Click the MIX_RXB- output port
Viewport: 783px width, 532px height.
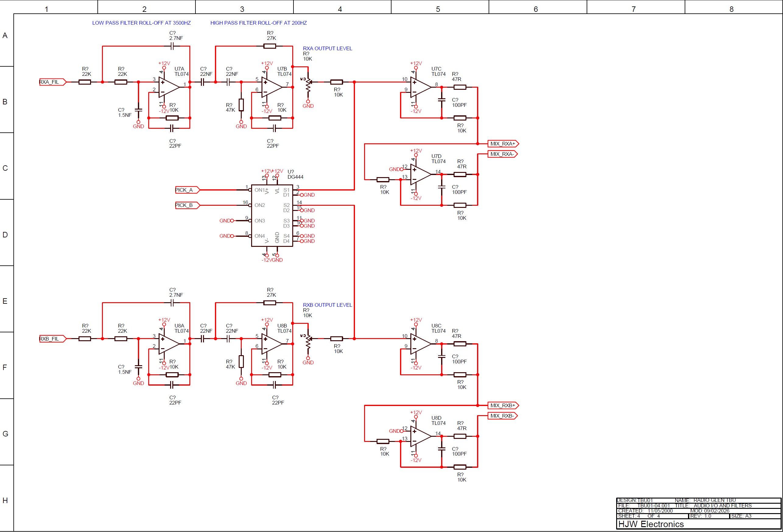tap(502, 416)
